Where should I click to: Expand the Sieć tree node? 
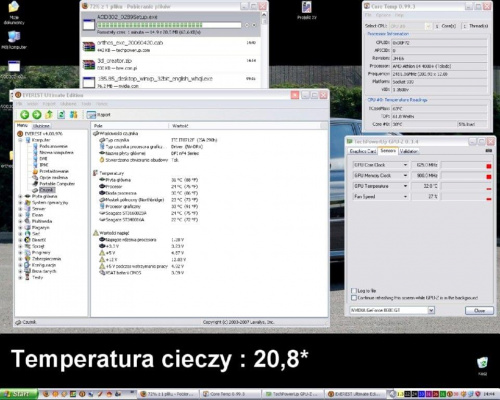click(20, 234)
